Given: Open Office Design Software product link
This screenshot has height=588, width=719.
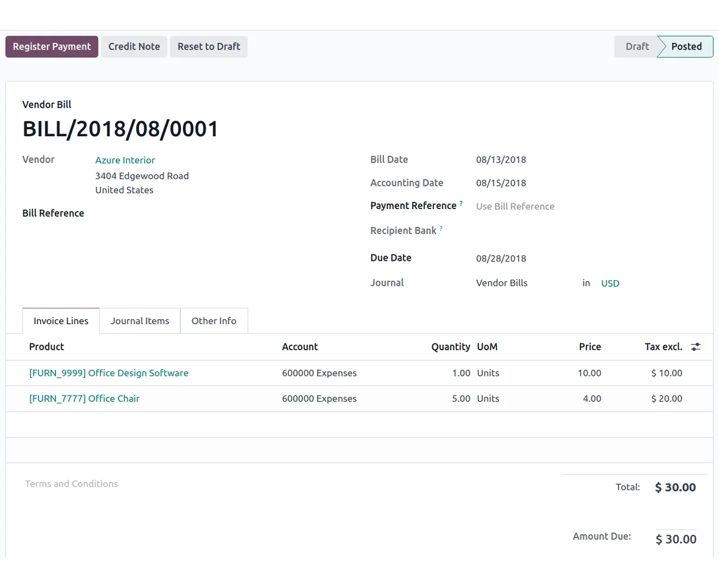Looking at the screenshot, I should tap(109, 373).
